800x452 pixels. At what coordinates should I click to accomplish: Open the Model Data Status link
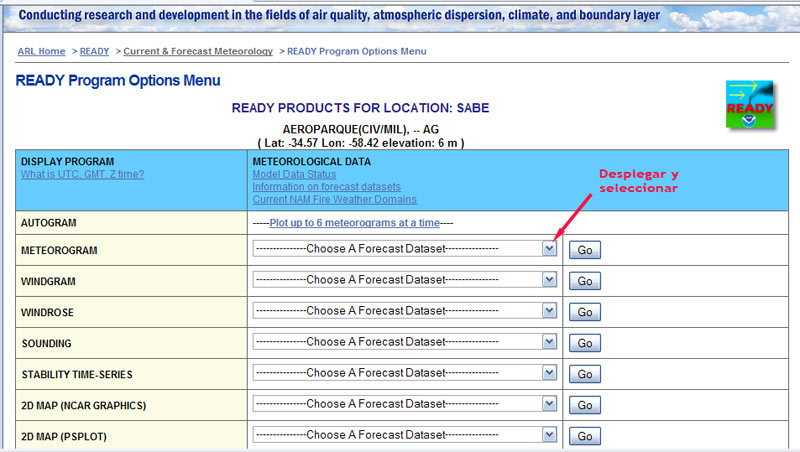pos(294,174)
